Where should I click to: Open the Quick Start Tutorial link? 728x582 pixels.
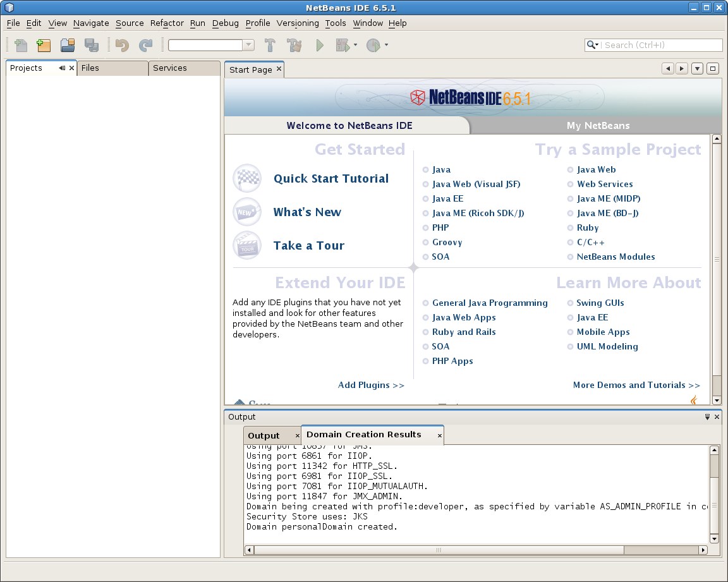pos(331,179)
